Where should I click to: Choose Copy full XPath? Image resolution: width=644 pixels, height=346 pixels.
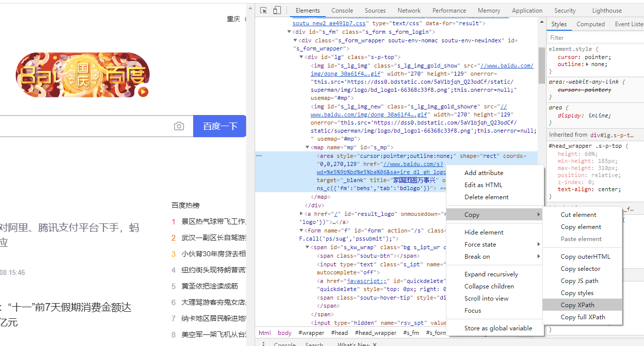582,317
